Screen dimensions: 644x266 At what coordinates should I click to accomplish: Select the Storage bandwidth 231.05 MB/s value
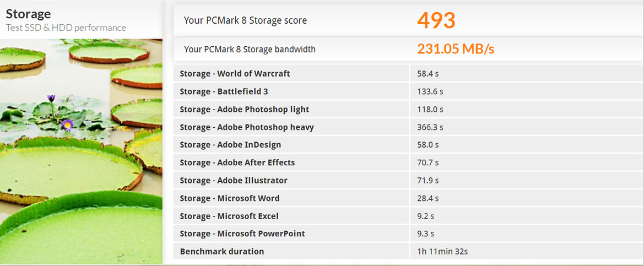click(x=456, y=49)
